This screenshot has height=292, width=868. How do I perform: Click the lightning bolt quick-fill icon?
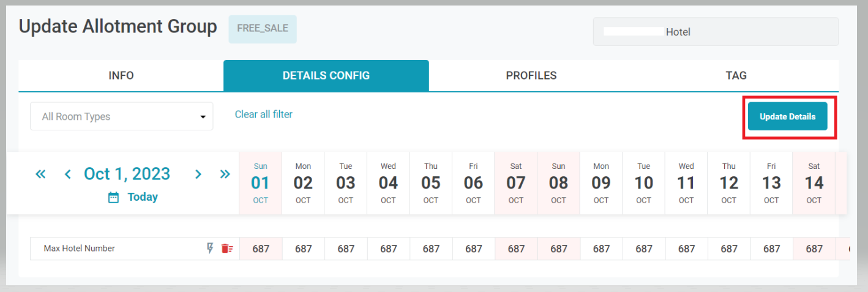(210, 248)
